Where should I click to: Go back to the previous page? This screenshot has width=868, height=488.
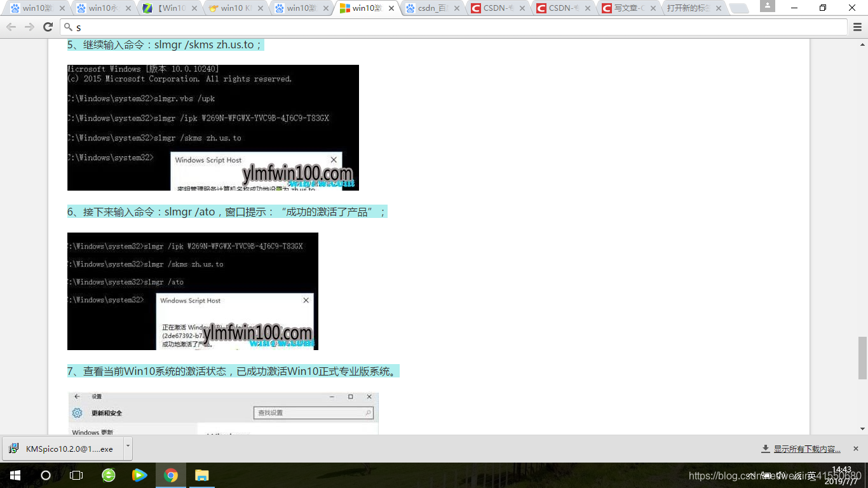tap(11, 27)
